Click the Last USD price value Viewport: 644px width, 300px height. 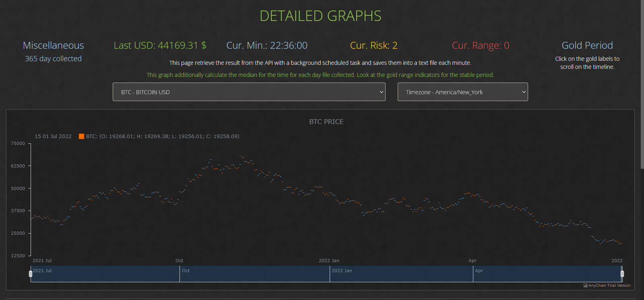click(160, 46)
